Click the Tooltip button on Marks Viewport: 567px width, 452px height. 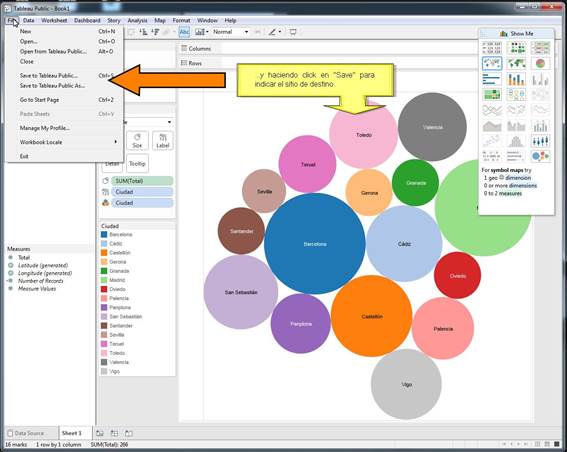coord(137,164)
